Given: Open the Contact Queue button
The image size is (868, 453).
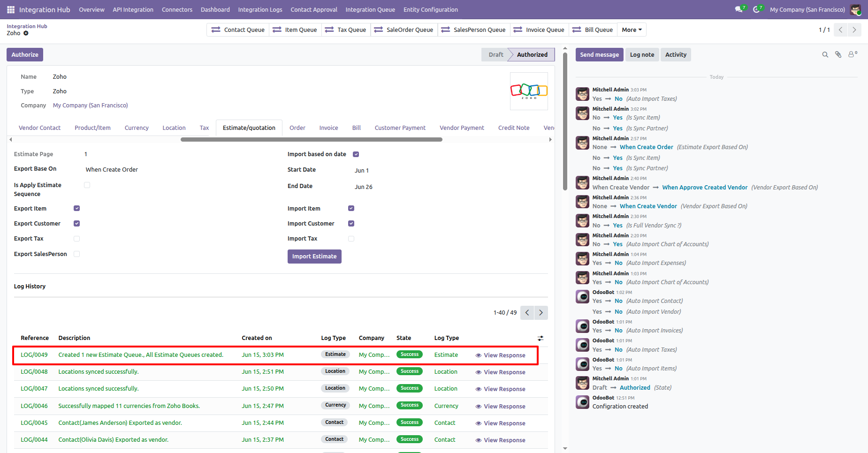Looking at the screenshot, I should (x=238, y=30).
